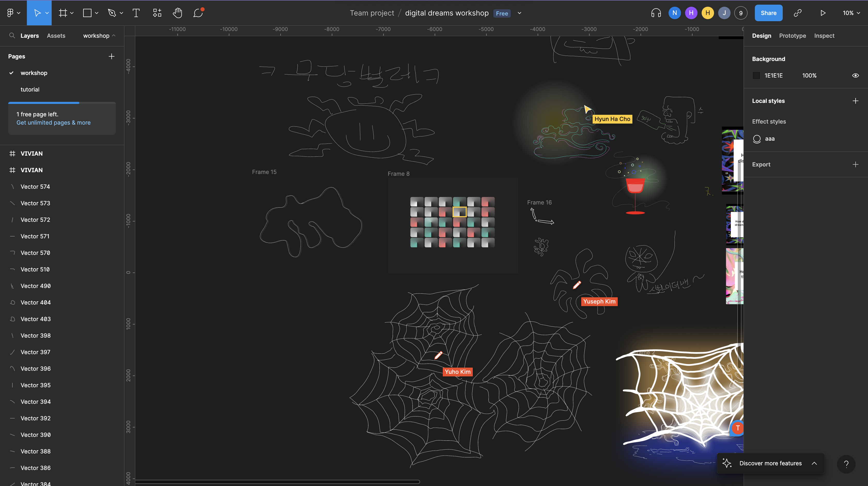Viewport: 868px width, 486px height.
Task: Switch to the Prototype tab
Action: coord(792,36)
